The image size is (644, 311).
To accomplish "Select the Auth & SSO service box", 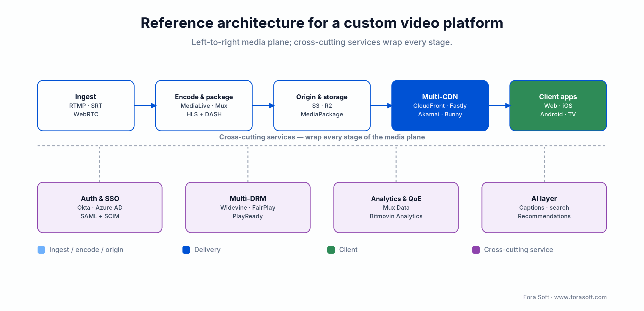I will [100, 208].
